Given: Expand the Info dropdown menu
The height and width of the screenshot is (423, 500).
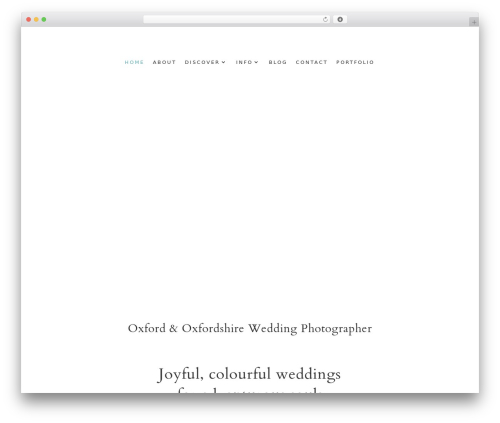Looking at the screenshot, I should click(247, 62).
